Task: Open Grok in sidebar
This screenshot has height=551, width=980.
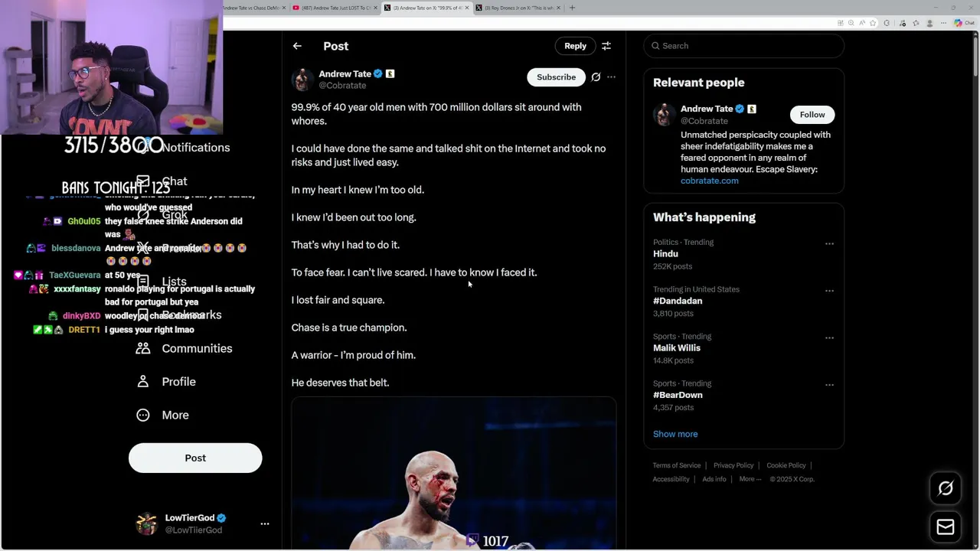Action: tap(175, 214)
